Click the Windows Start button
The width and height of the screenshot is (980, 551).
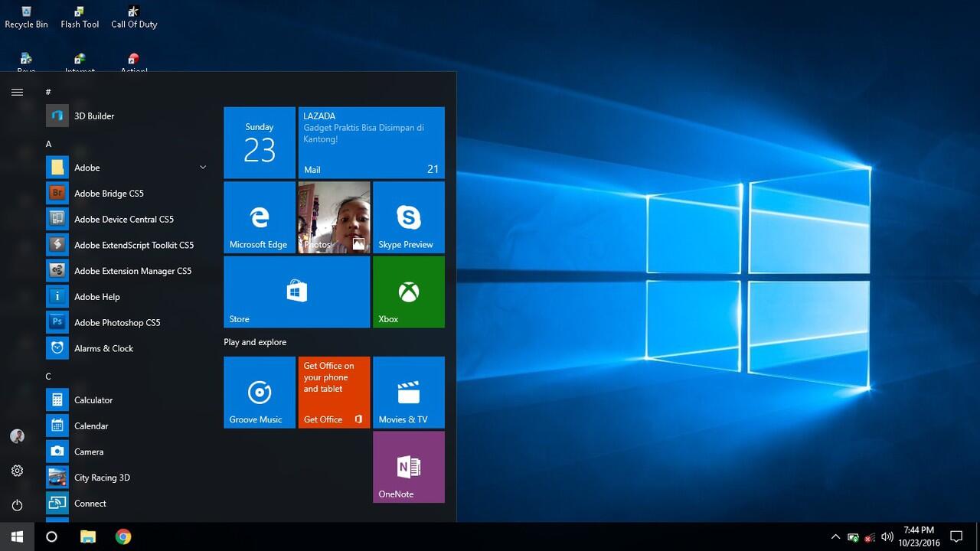click(17, 536)
